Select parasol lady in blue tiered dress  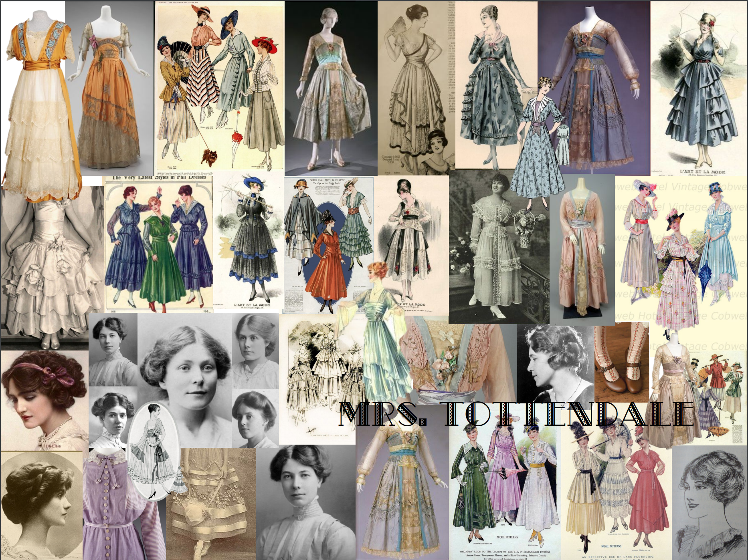click(x=699, y=88)
